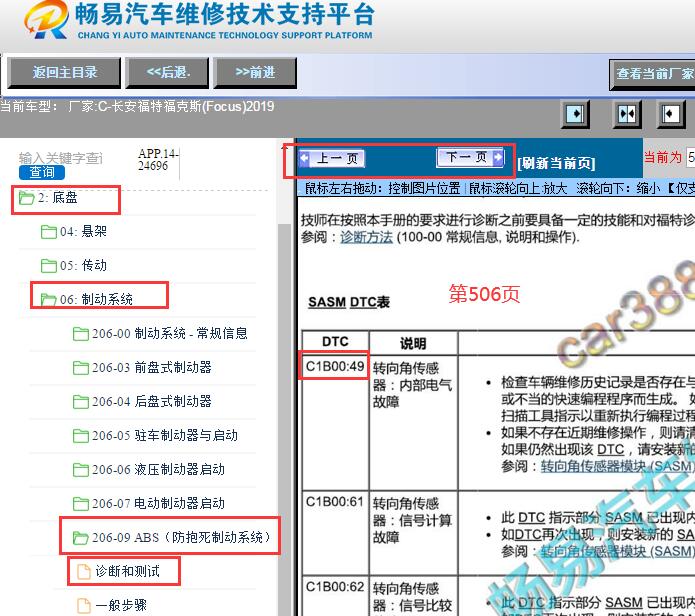695x616 pixels.
Task: Click folder icon beside 206-05 驻车制动器
Action: (81, 436)
